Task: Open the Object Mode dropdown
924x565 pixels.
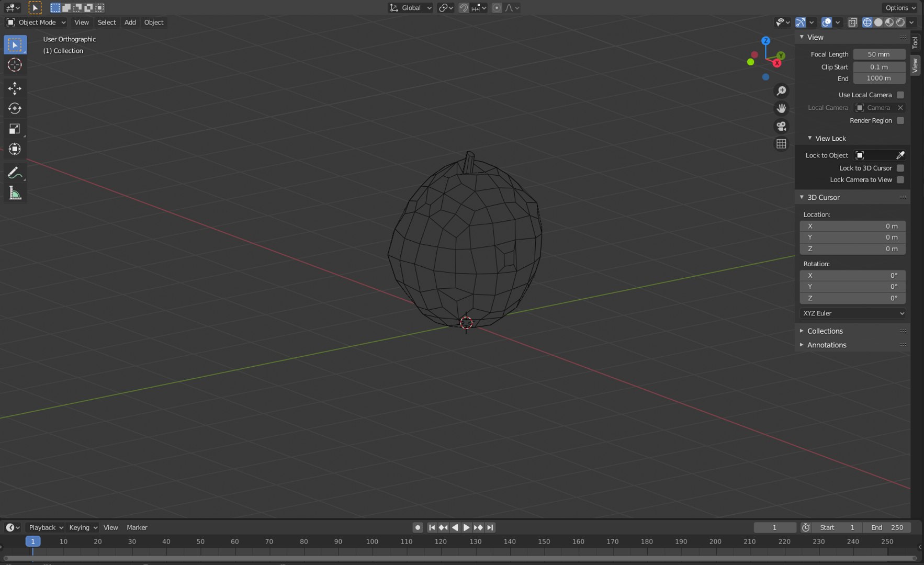Action: (36, 22)
